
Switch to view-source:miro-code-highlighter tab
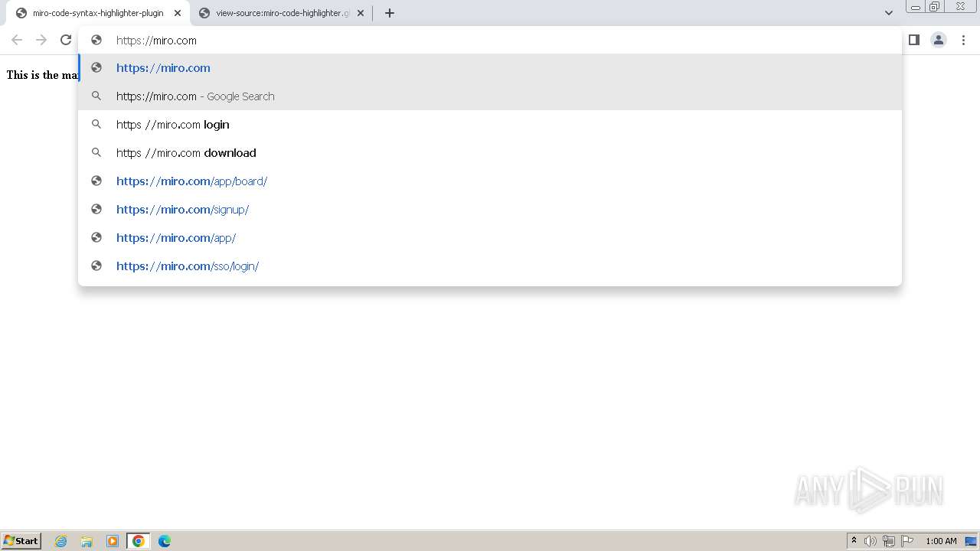(x=282, y=13)
